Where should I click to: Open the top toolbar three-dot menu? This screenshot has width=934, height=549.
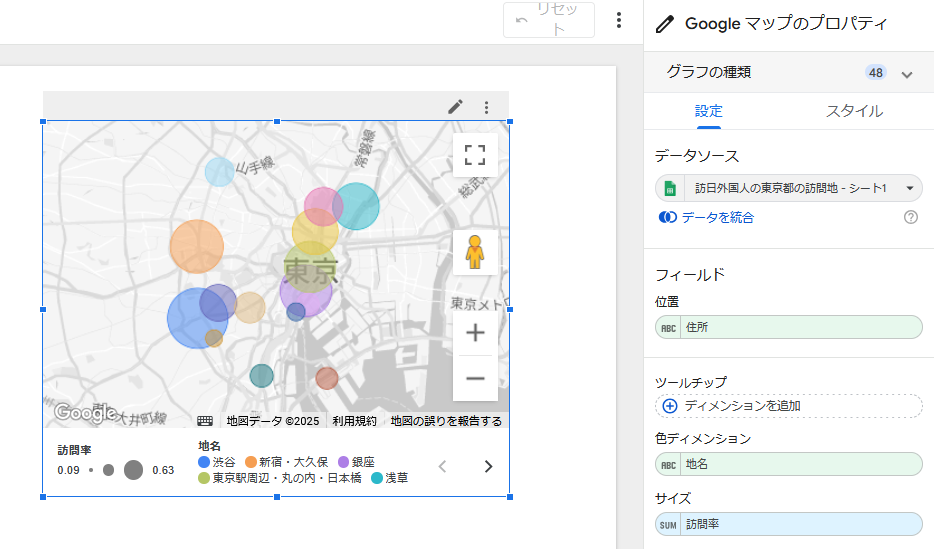[619, 20]
